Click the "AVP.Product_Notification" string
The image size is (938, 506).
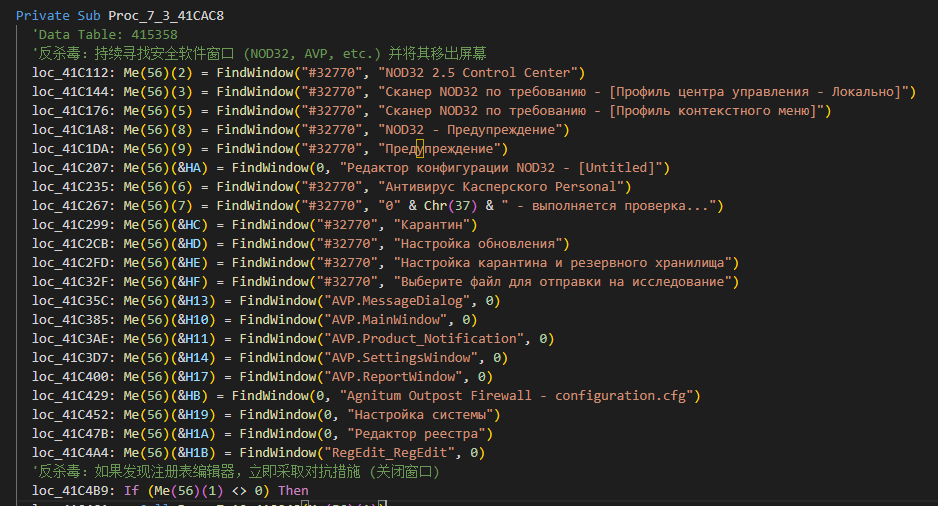[424, 340]
